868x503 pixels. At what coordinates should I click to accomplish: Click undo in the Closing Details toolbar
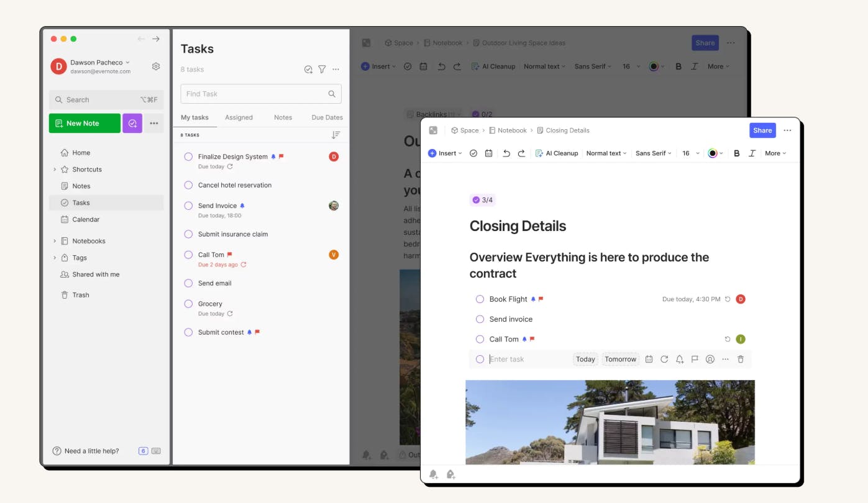506,153
